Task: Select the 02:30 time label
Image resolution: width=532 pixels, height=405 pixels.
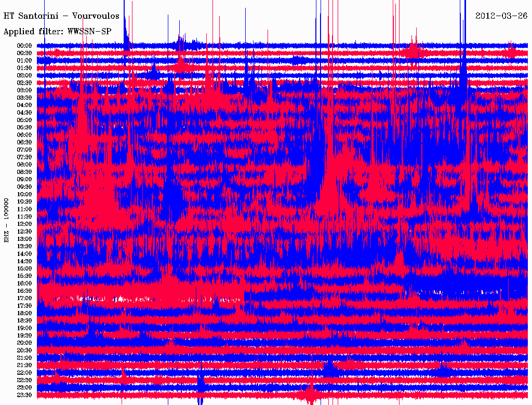Action: pos(24,83)
